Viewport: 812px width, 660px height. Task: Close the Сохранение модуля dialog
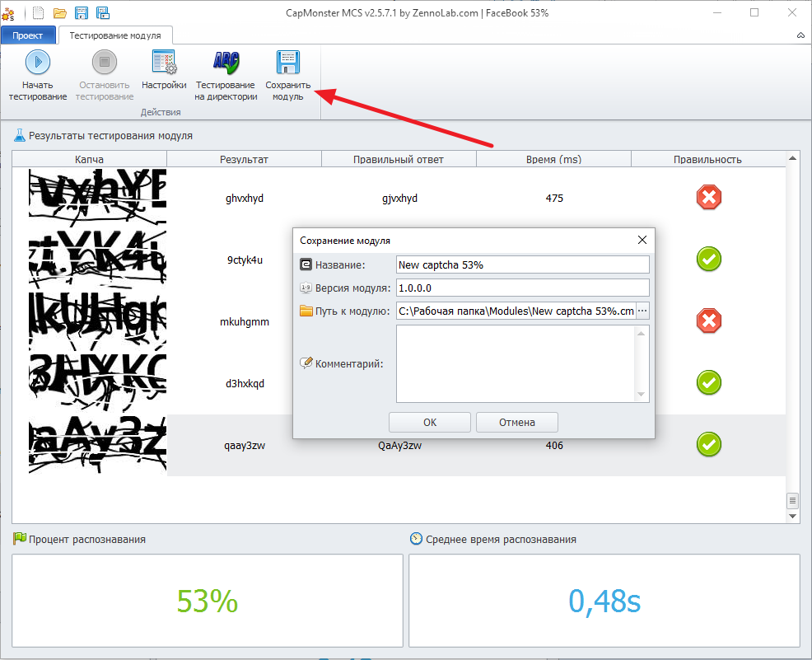click(x=642, y=240)
